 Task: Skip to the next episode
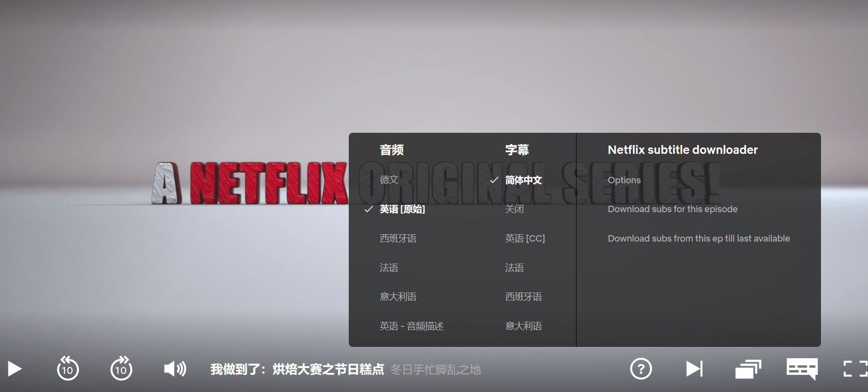click(x=694, y=368)
